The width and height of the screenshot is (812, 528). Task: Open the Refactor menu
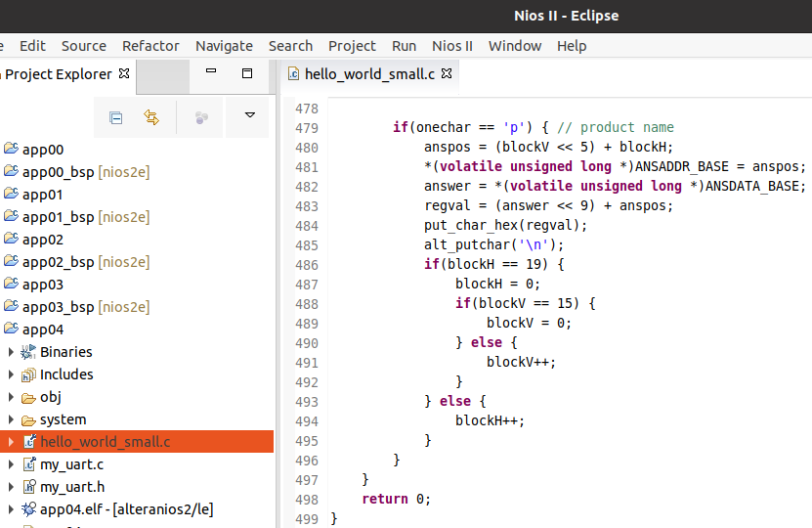150,46
